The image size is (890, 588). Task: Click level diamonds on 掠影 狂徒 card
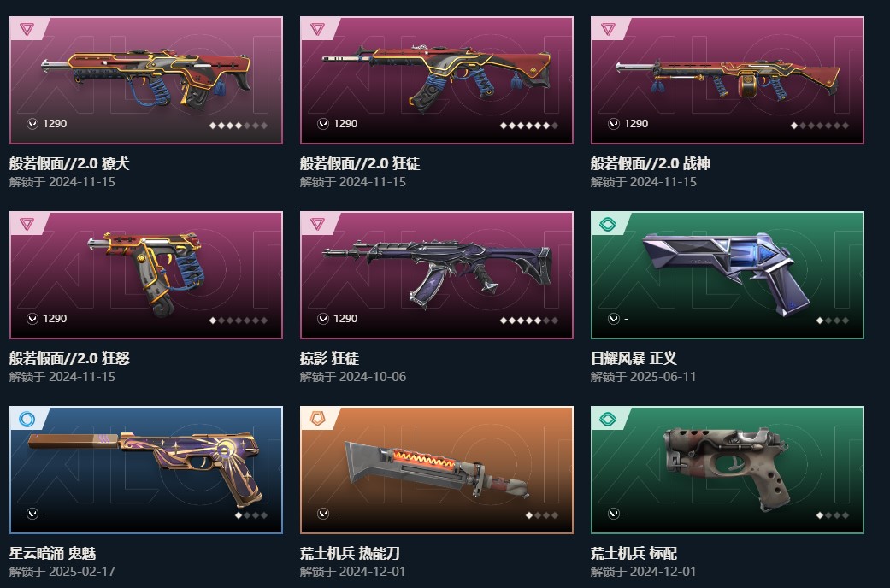click(x=529, y=320)
